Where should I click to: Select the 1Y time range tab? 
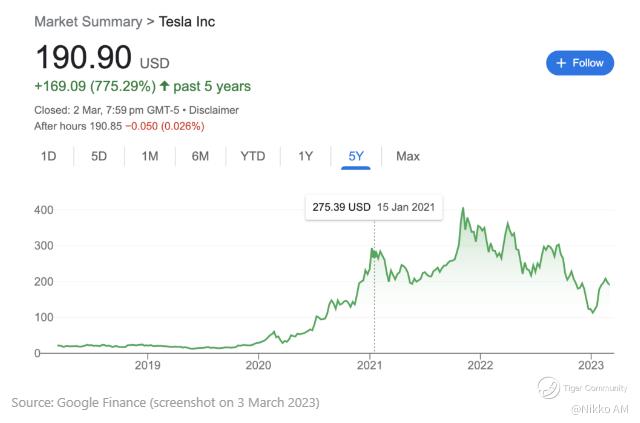click(306, 156)
